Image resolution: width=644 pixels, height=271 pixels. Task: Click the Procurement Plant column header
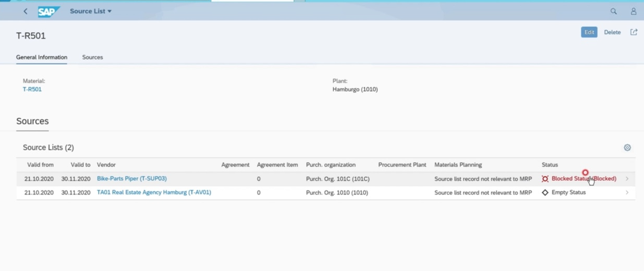point(402,165)
